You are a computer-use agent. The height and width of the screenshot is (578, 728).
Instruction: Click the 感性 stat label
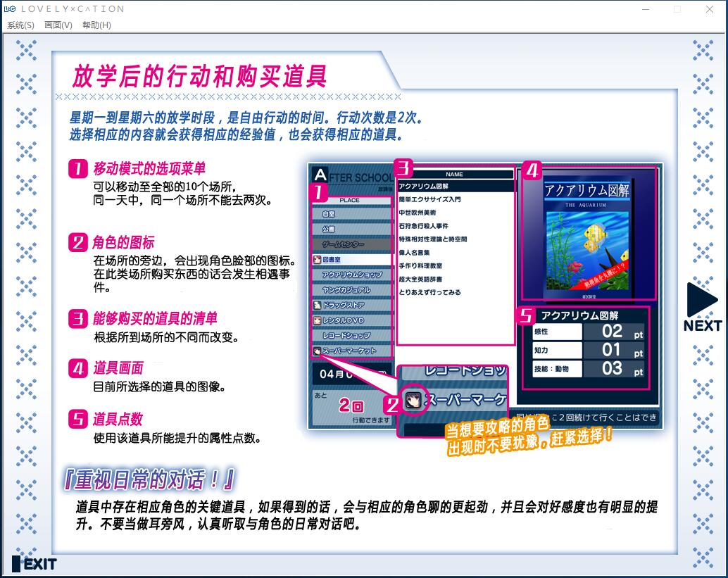(557, 332)
